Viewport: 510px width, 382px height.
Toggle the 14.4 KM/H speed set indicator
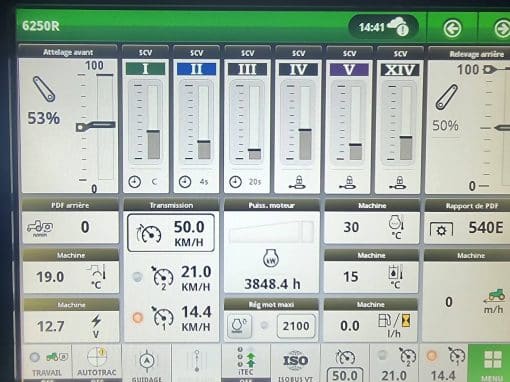click(x=137, y=317)
